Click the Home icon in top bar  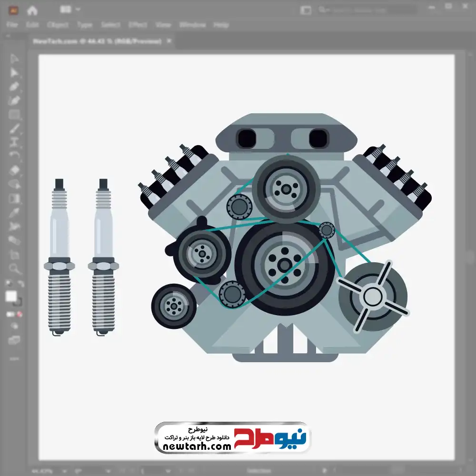point(32,10)
